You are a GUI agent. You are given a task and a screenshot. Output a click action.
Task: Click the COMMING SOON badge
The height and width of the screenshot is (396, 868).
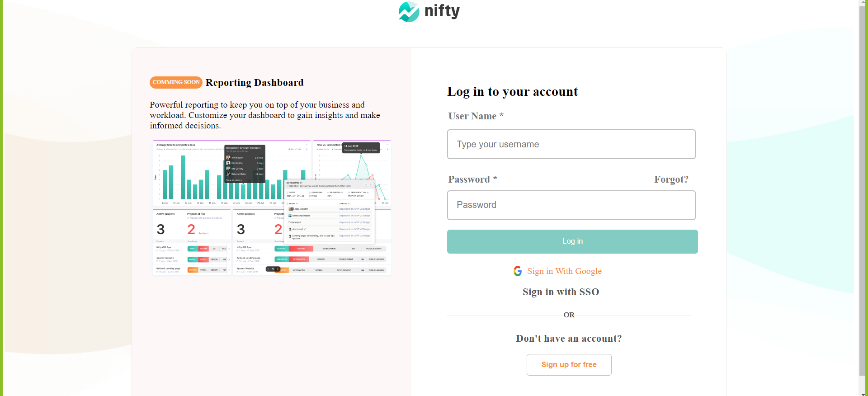click(x=176, y=82)
